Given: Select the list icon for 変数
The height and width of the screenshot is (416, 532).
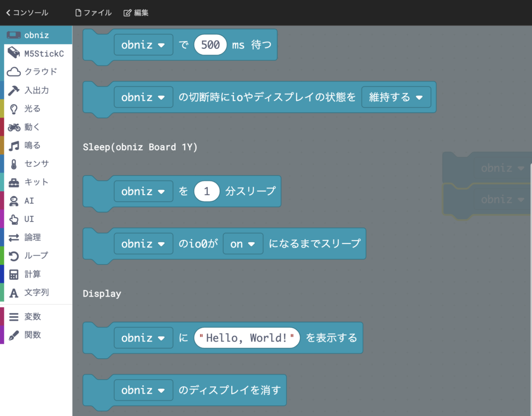Looking at the screenshot, I should [14, 317].
